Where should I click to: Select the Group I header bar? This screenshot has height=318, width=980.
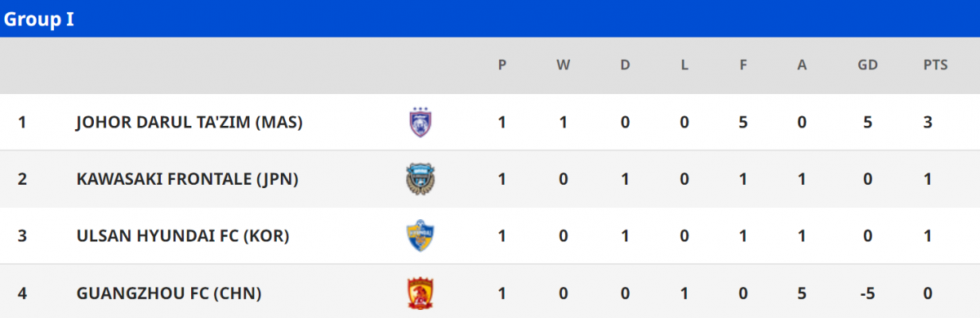click(x=490, y=19)
